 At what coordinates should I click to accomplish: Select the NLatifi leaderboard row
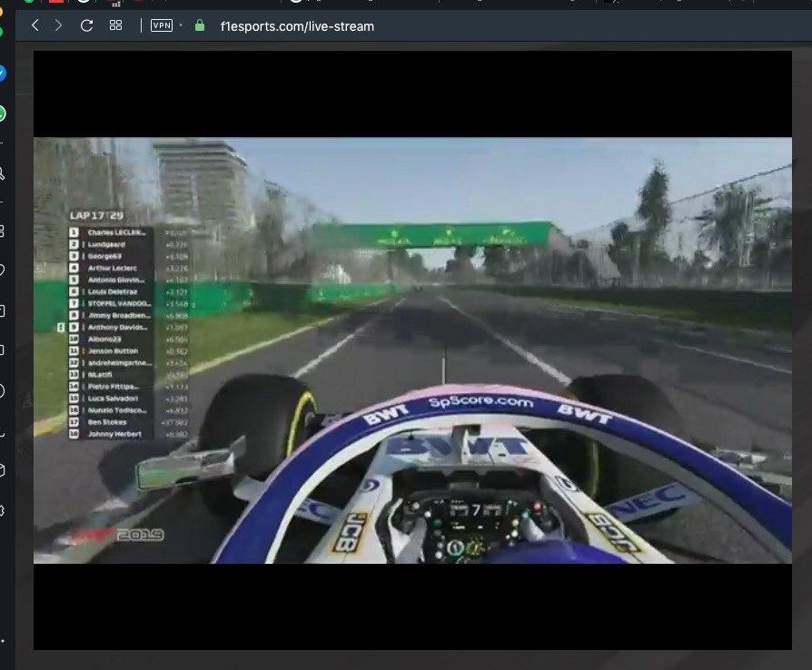(128, 375)
